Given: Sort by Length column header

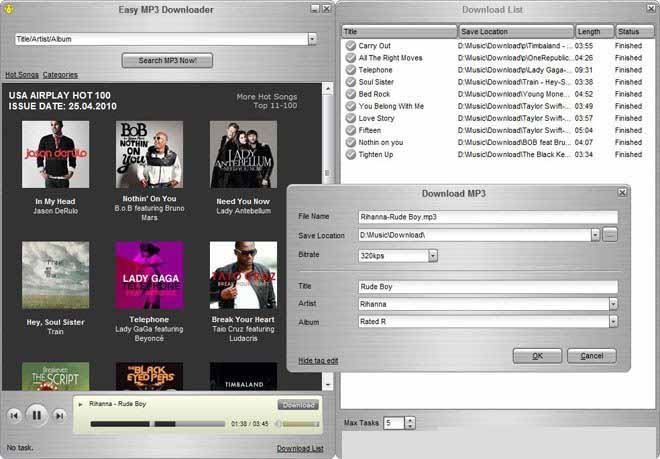Looking at the screenshot, I should click(594, 32).
